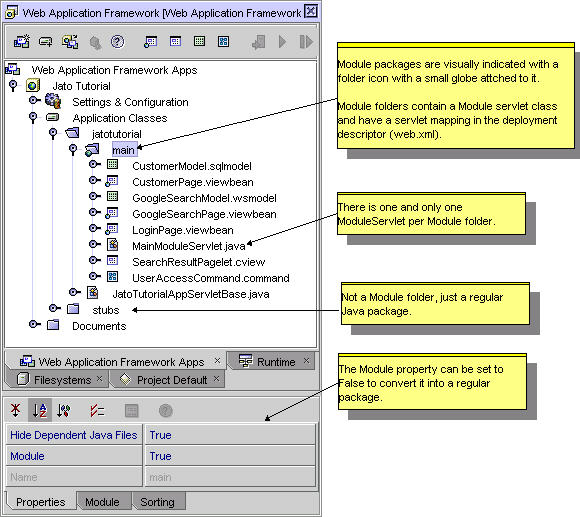
Task: Close the Project Default tab
Action: [216, 378]
